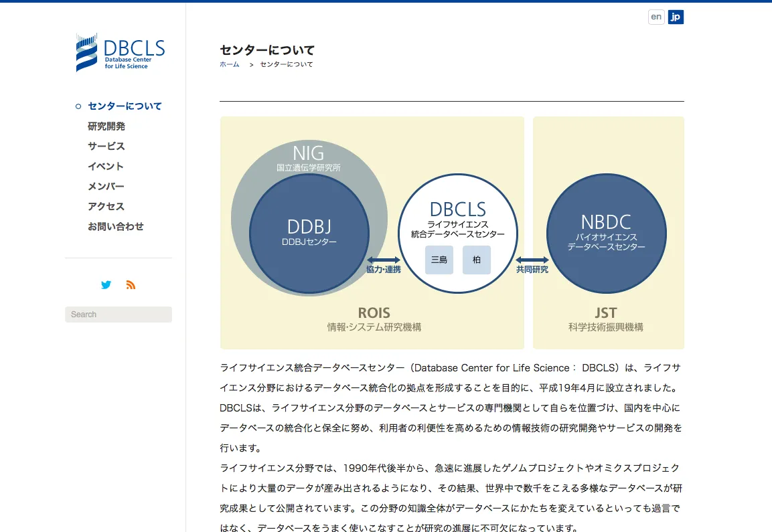Open アクセス page link

click(x=106, y=206)
